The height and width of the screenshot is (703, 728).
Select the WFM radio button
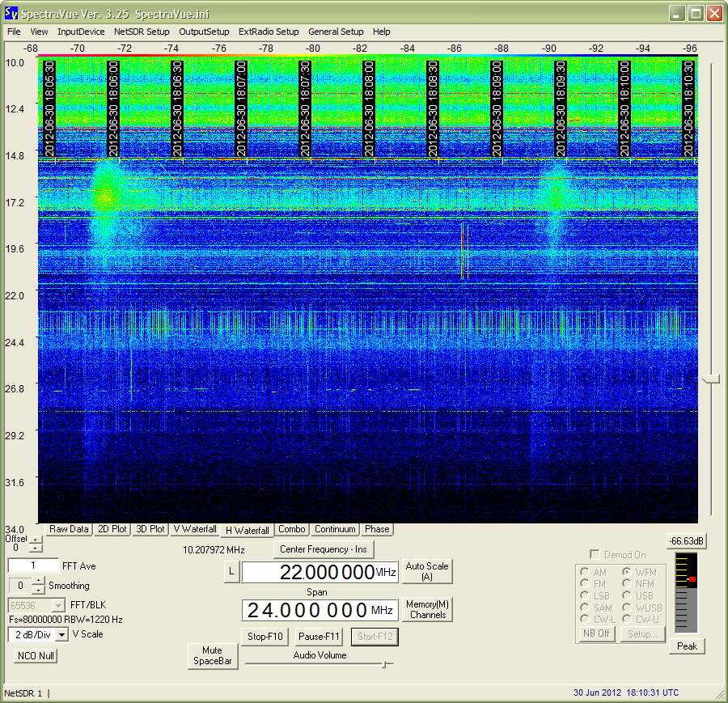point(626,572)
